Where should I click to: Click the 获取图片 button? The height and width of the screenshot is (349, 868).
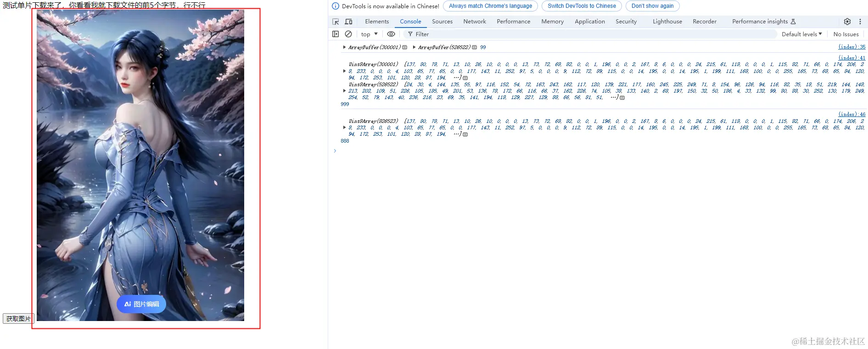pyautogui.click(x=18, y=319)
